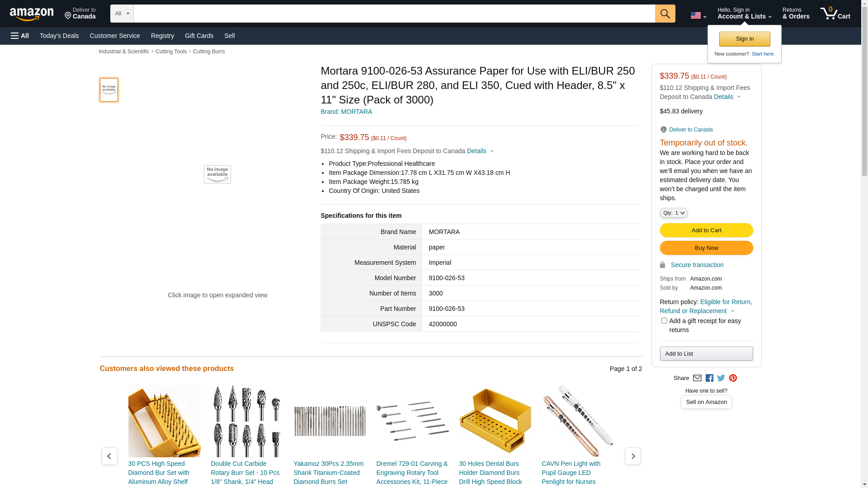Open the language flag selector
This screenshot has height=488, width=868.
click(698, 16)
